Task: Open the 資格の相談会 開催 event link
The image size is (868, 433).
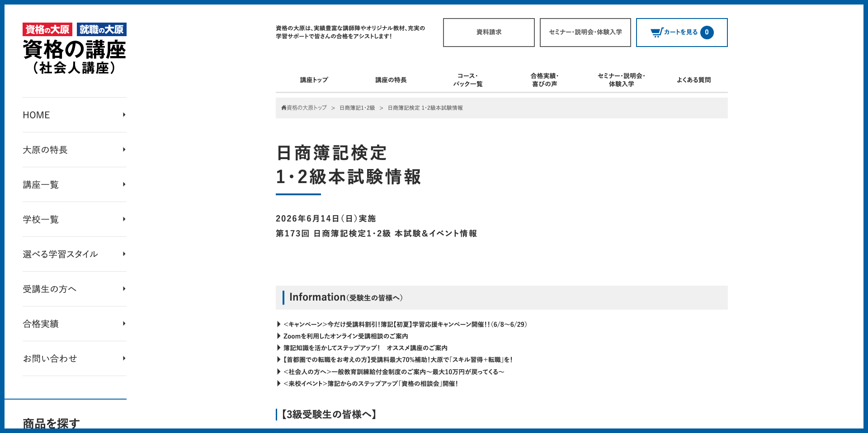Action: pyautogui.click(x=371, y=384)
